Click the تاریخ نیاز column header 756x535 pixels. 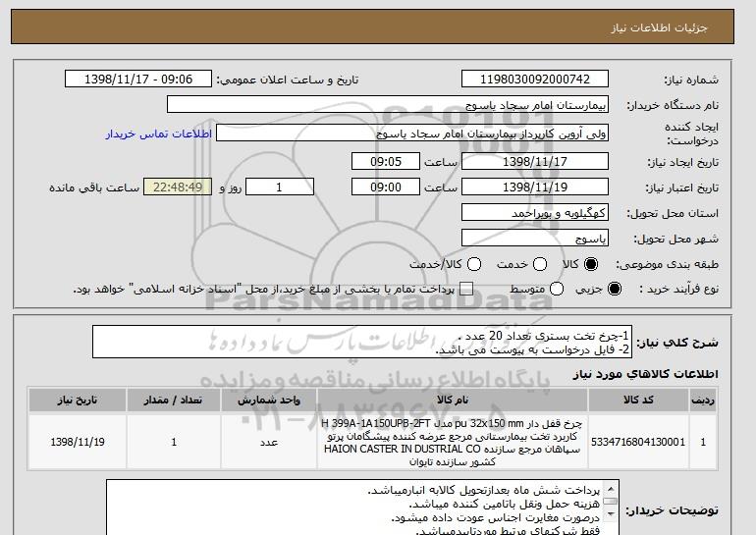pyautogui.click(x=78, y=401)
